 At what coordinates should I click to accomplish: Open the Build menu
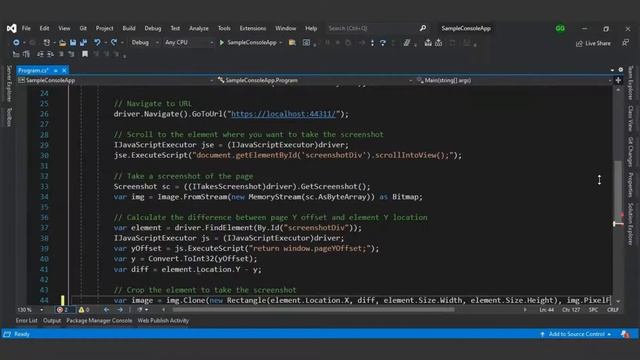coord(129,28)
